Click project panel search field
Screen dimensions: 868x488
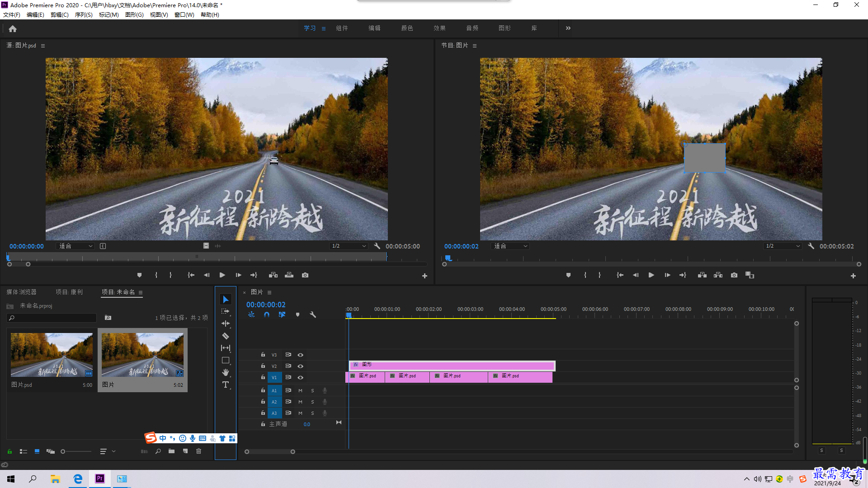tap(52, 318)
